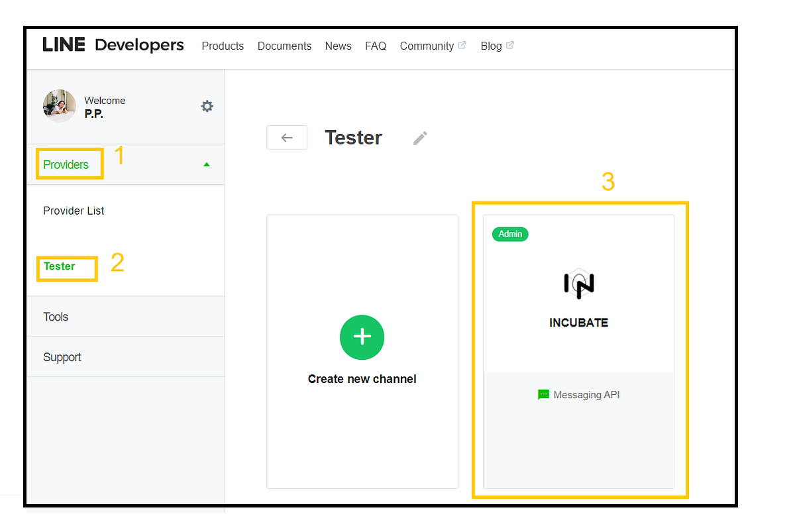Click the LINE Developers logo
Image resolution: width=795 pixels, height=532 pixels.
(x=113, y=45)
